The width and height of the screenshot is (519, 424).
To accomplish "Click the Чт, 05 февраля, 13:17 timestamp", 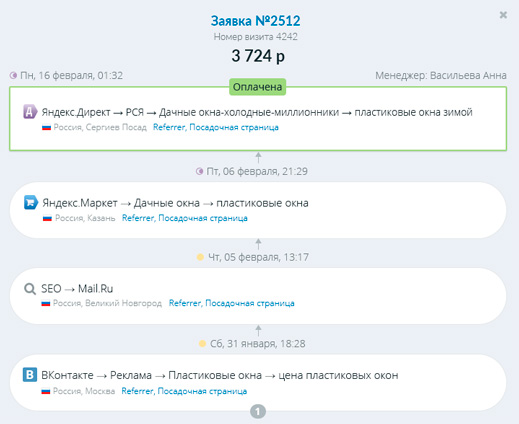I will (258, 257).
